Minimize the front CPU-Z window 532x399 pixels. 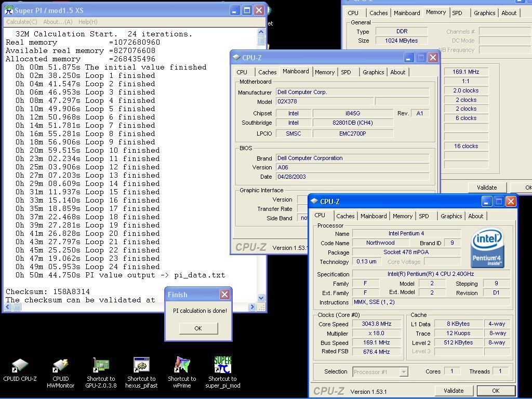pos(486,201)
